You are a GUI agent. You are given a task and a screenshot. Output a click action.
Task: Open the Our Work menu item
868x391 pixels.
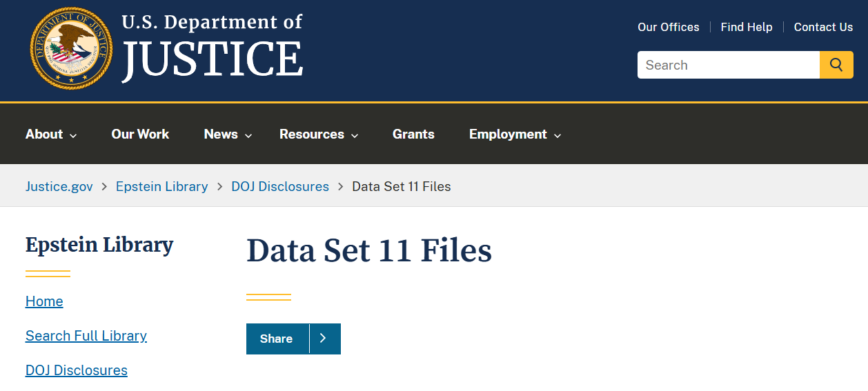(x=140, y=134)
